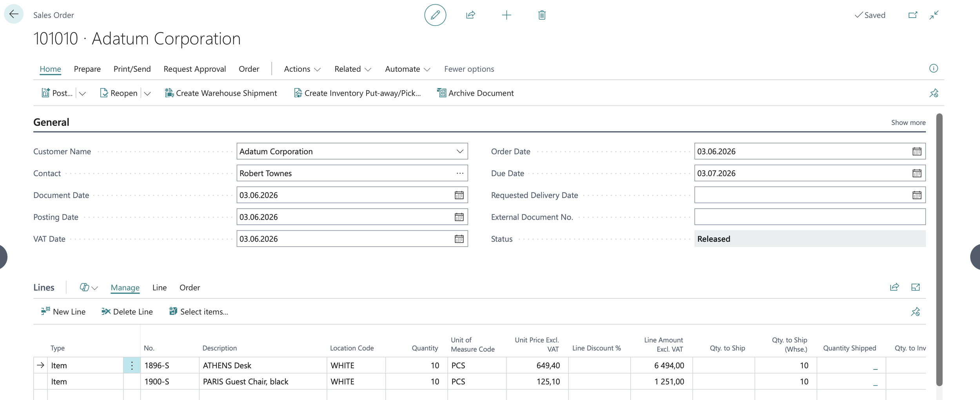Viewport: 980px width, 400px height.
Task: Click the General section heading
Action: click(51, 122)
